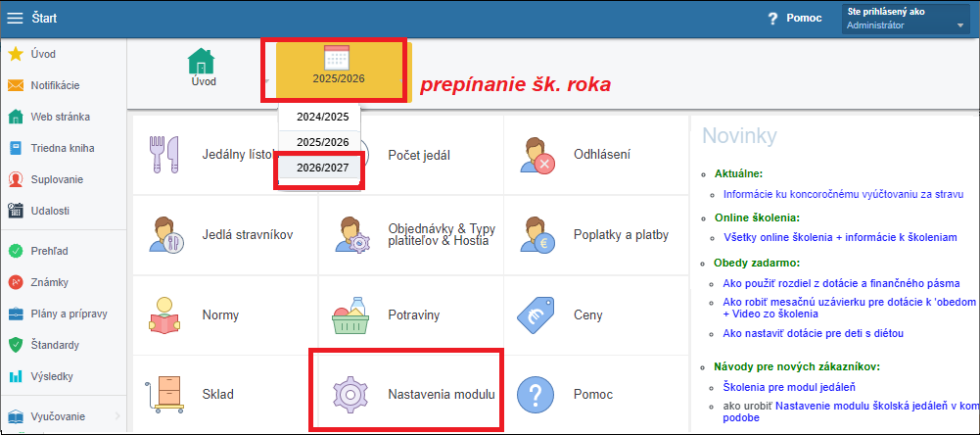The width and height of the screenshot is (980, 435).
Task: Select the Potraviny grocery basket icon
Action: coord(350,314)
